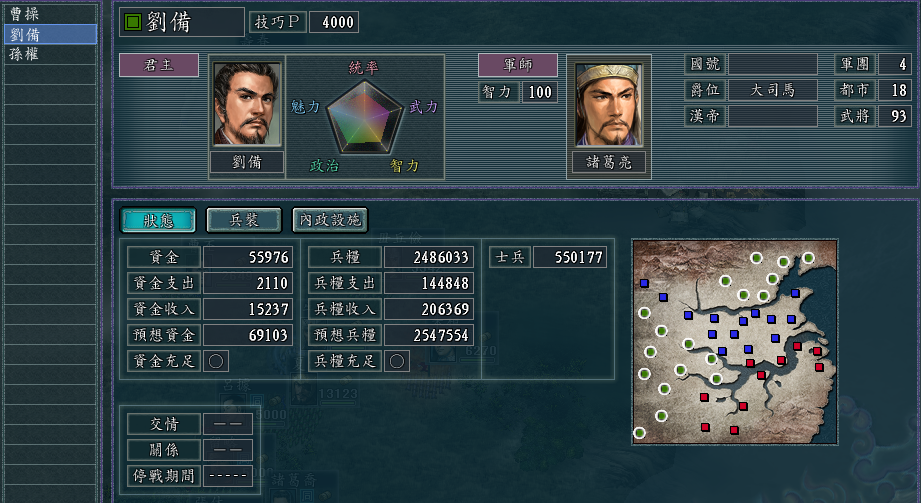Click the 資金充足 circle indicator
This screenshot has width=921, height=503.
tap(216, 361)
